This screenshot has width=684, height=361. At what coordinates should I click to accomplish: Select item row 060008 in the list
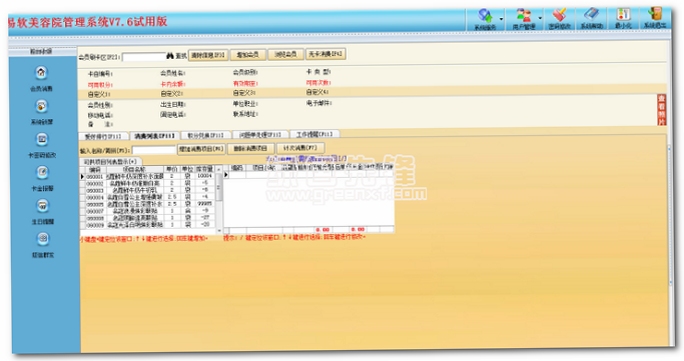148,218
